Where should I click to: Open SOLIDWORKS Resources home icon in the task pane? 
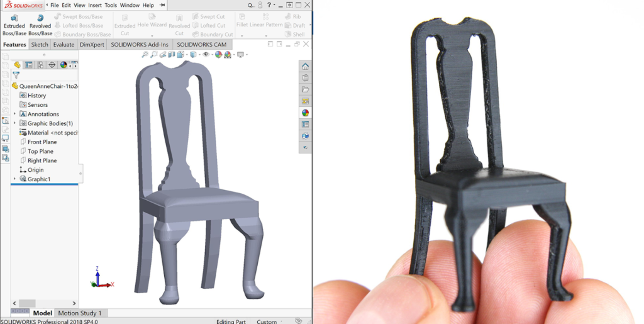tap(305, 66)
